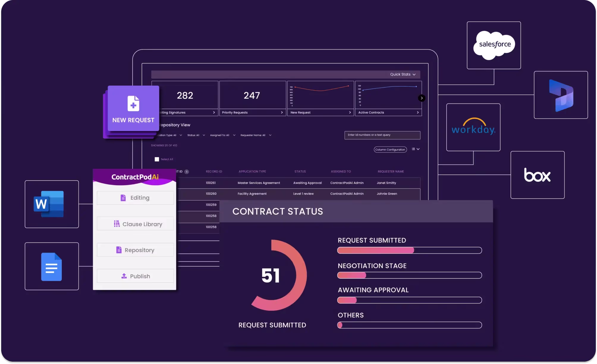Sort by the REQUESTER NAME column header
597x364 pixels.
[x=391, y=171]
